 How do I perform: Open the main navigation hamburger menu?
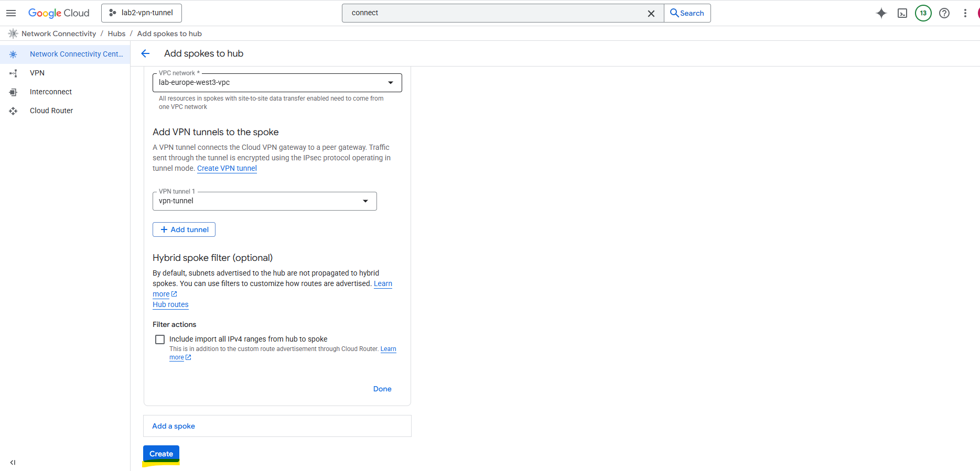(x=11, y=13)
